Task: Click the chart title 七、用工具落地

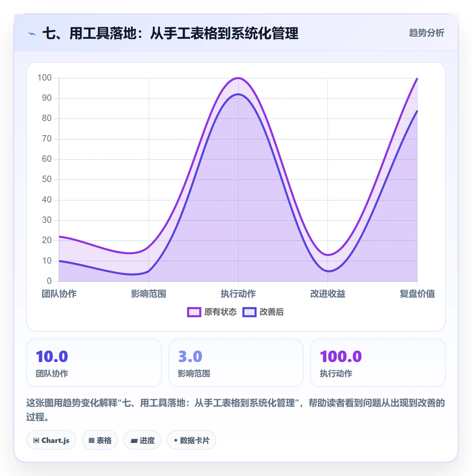Action: tap(170, 33)
